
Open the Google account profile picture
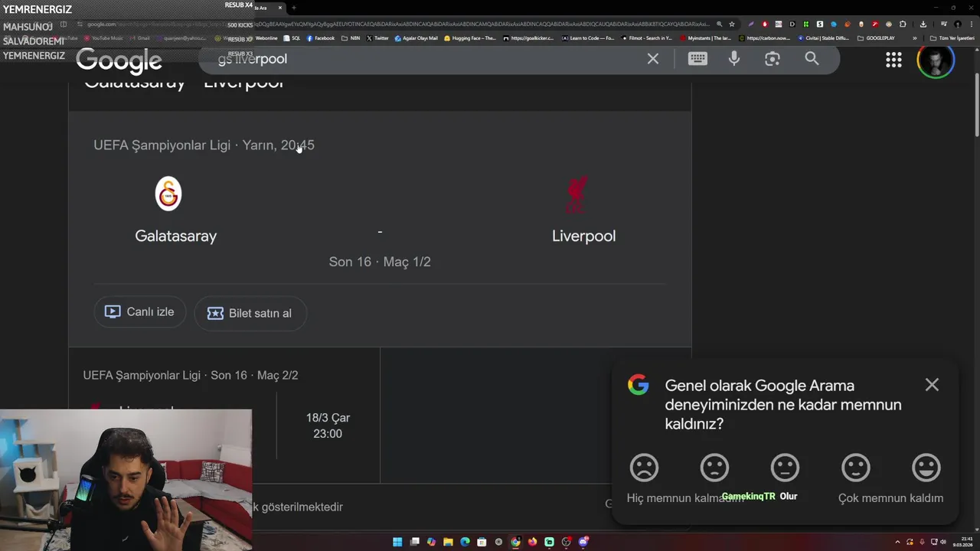pos(936,60)
